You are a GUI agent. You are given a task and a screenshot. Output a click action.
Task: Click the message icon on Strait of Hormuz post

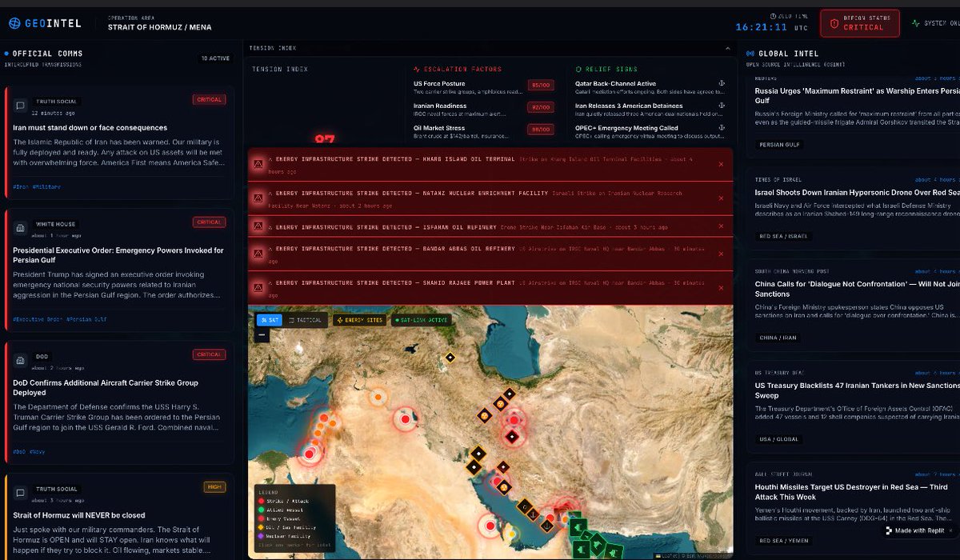pos(21,492)
